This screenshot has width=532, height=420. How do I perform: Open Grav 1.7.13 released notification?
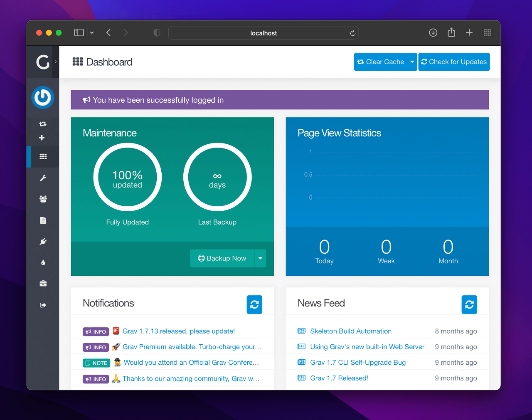pos(179,331)
